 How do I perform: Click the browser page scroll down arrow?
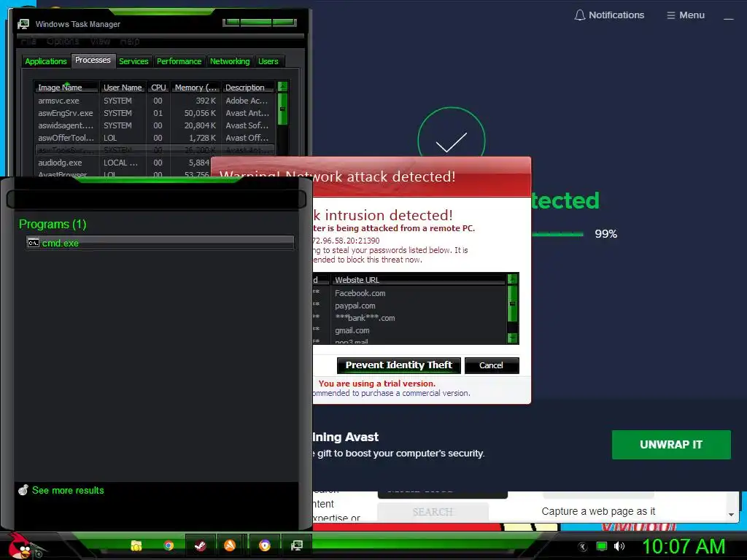pyautogui.click(x=731, y=514)
